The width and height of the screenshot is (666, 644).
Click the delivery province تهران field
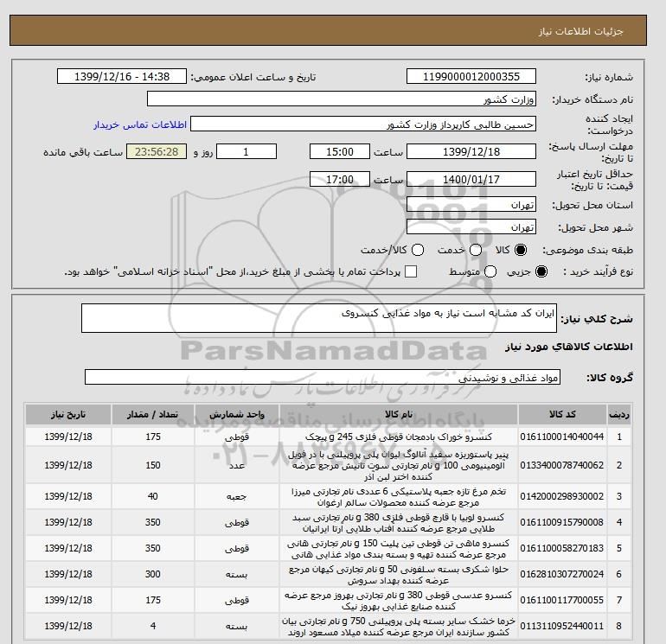pos(471,205)
